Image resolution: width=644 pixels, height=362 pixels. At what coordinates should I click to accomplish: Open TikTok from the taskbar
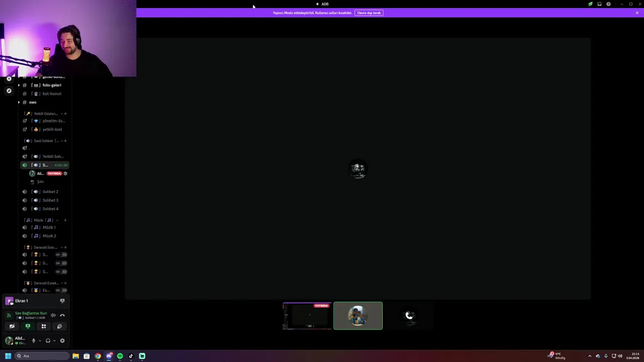[131, 356]
